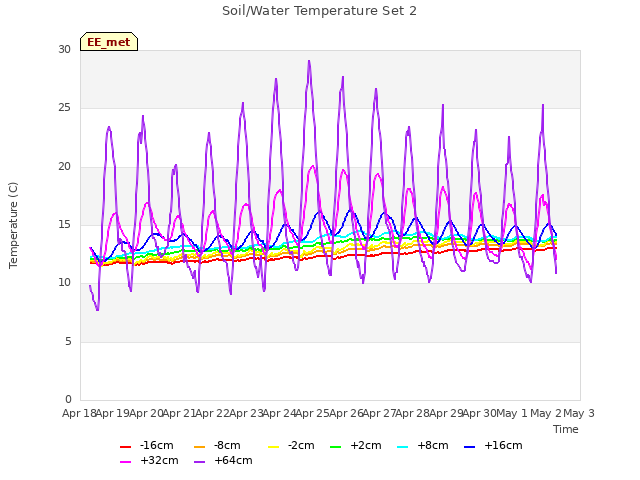Click the 15 y-axis tick label
Image resolution: width=640 pixels, height=480 pixels.
pyautogui.click(x=64, y=224)
